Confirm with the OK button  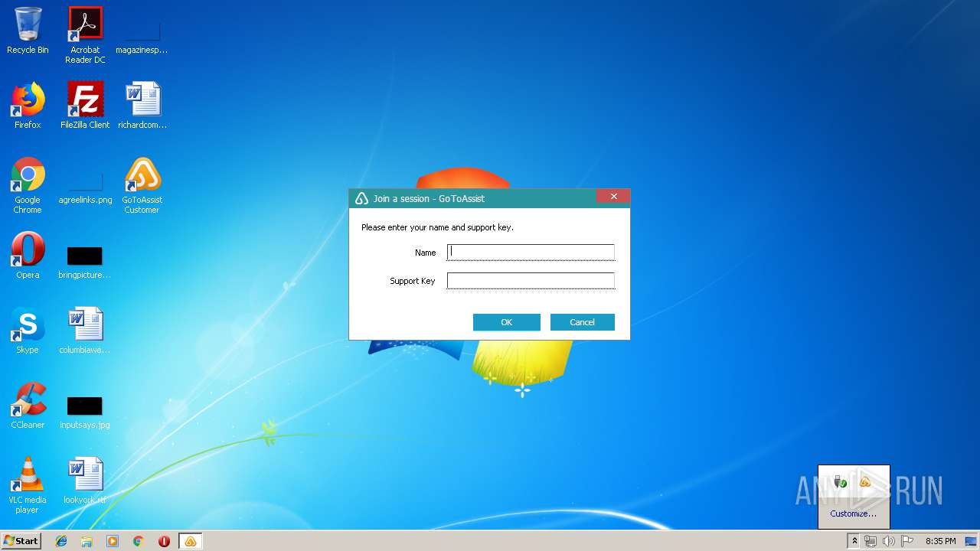(x=506, y=322)
